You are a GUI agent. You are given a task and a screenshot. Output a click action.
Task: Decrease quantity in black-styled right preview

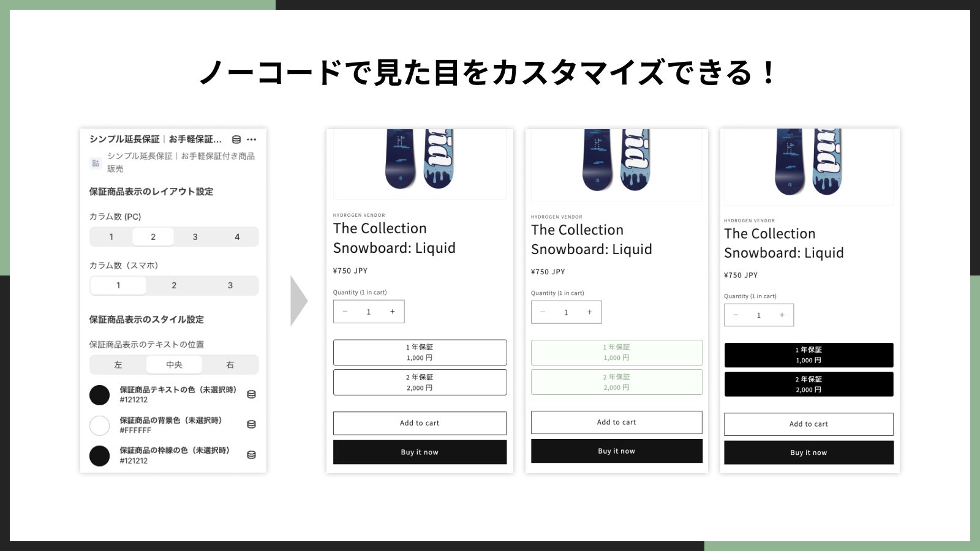[x=736, y=315]
